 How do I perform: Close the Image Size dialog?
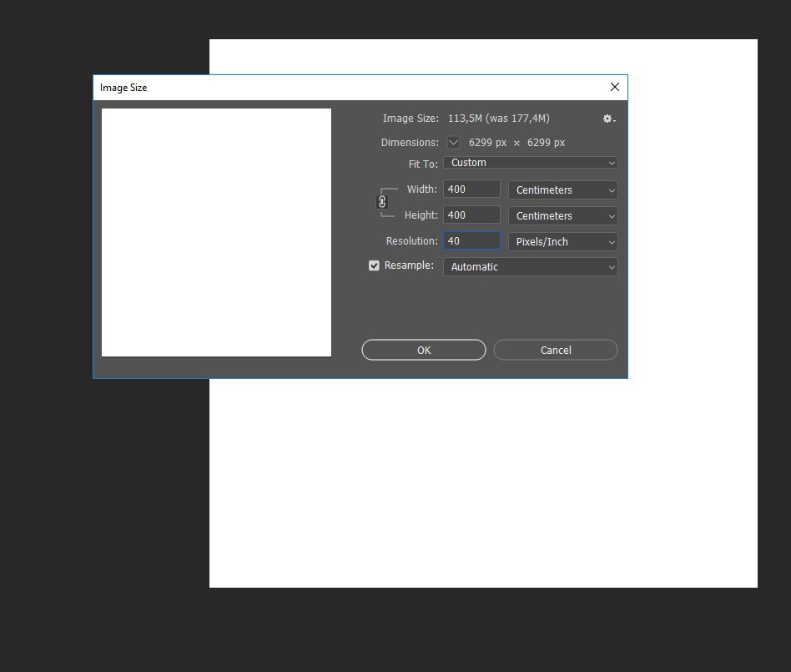click(614, 88)
